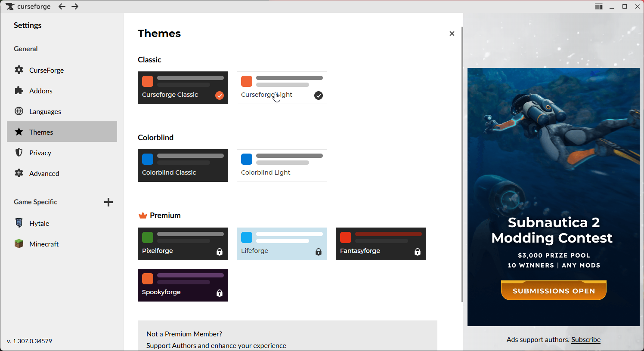644x351 pixels.
Task: Go forward with the right arrow
Action: point(75,6)
